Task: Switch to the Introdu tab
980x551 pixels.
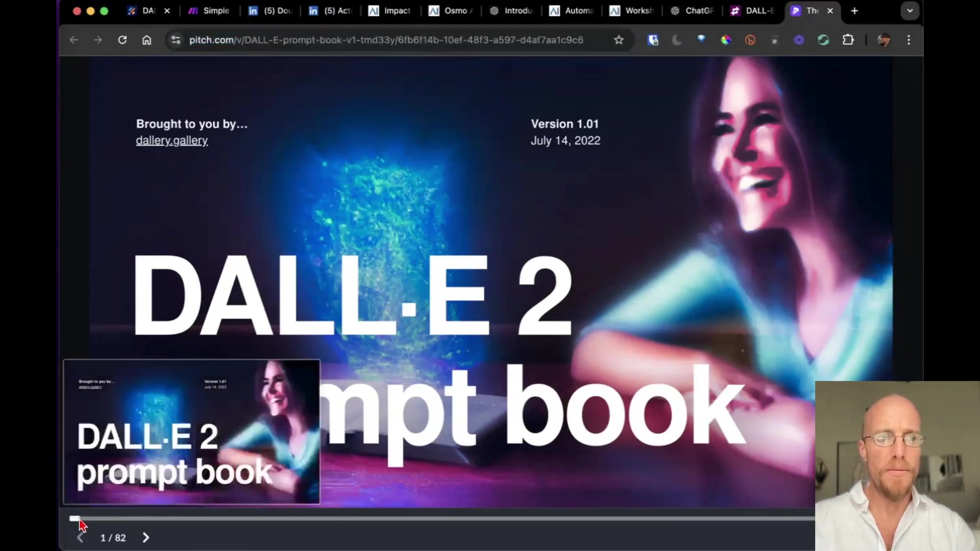Action: pyautogui.click(x=511, y=11)
